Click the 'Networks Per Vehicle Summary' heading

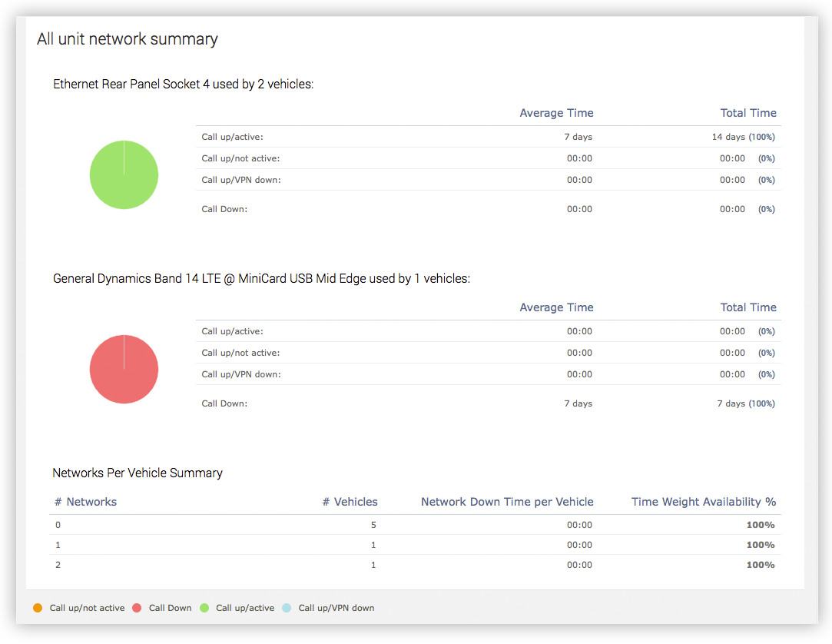[x=138, y=473]
